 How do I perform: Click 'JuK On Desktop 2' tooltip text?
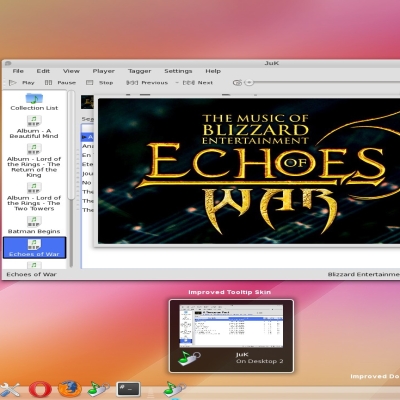click(x=260, y=358)
